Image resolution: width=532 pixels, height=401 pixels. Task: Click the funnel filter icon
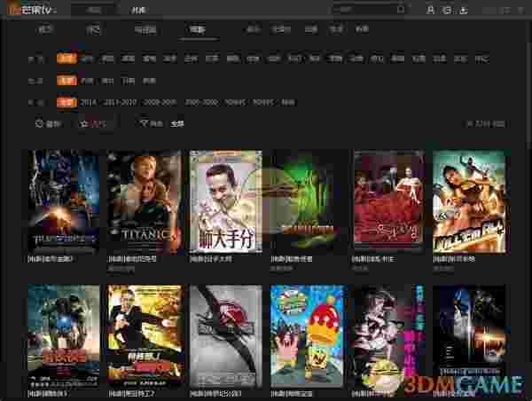[x=144, y=123]
